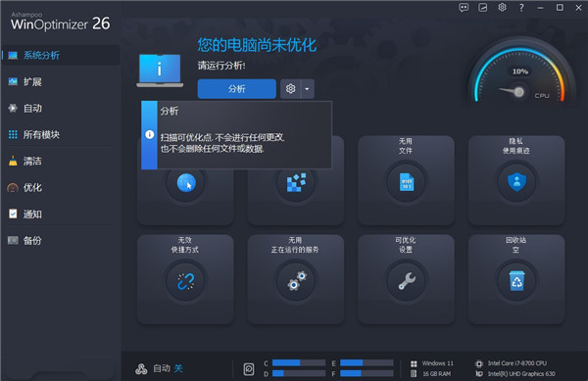This screenshot has width=588, height=381.
Task: Click the blue squares registry icon
Action: click(296, 182)
